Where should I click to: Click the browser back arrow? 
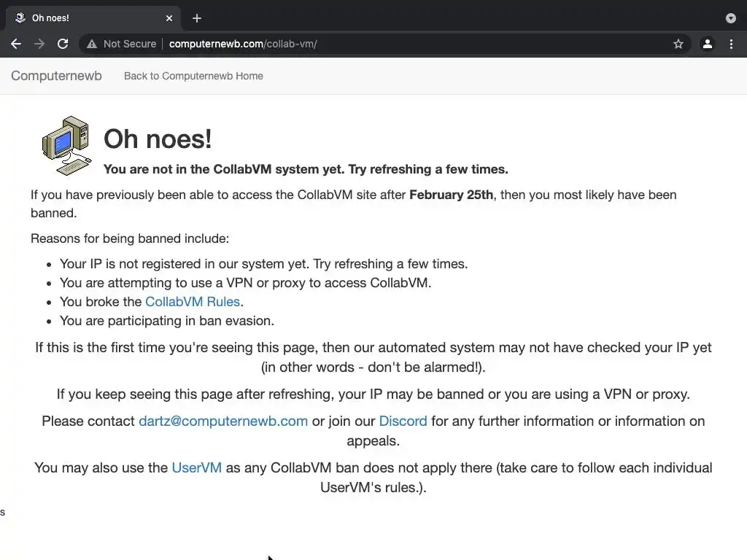pyautogui.click(x=16, y=44)
